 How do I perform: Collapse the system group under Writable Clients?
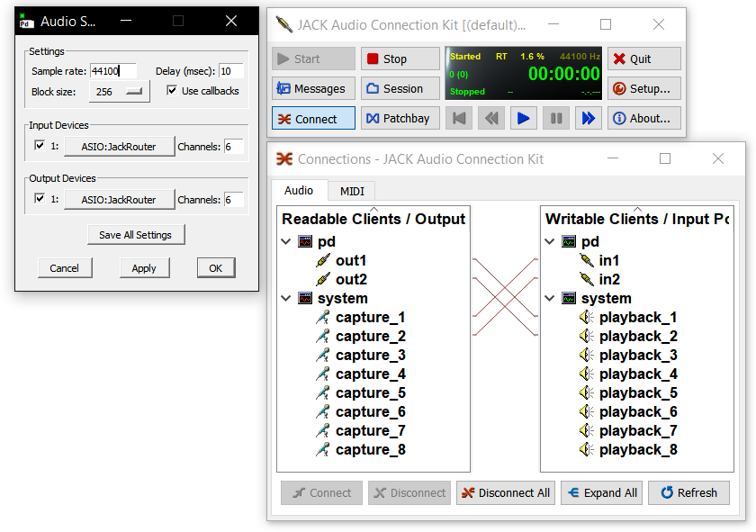pos(550,298)
